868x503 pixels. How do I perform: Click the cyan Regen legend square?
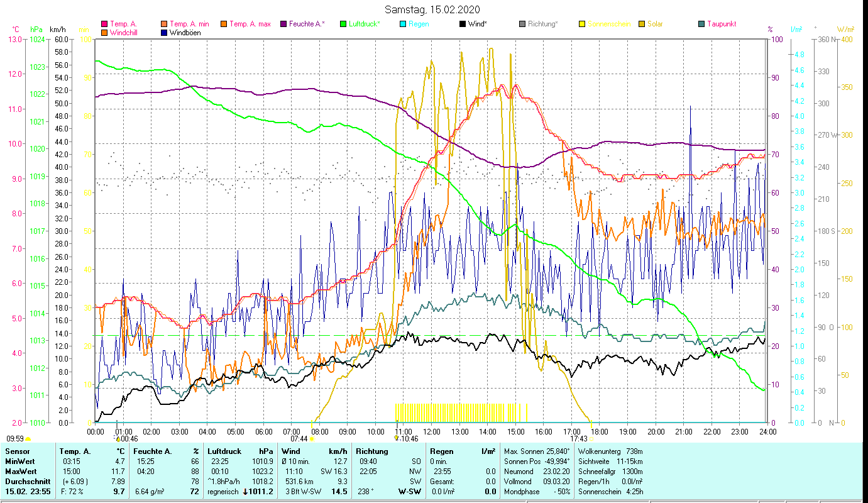403,25
